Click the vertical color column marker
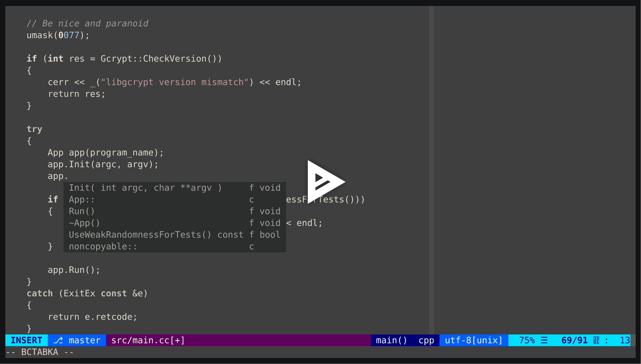This screenshot has width=641, height=364. [x=432, y=170]
